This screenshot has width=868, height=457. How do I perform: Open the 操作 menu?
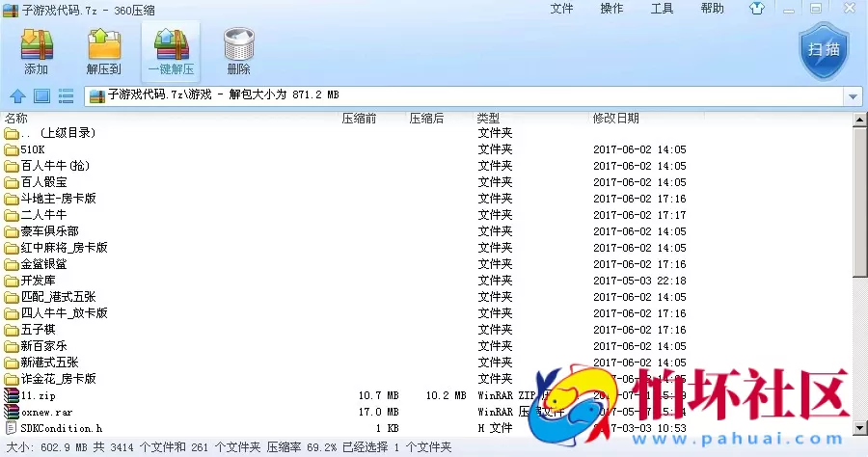[611, 9]
